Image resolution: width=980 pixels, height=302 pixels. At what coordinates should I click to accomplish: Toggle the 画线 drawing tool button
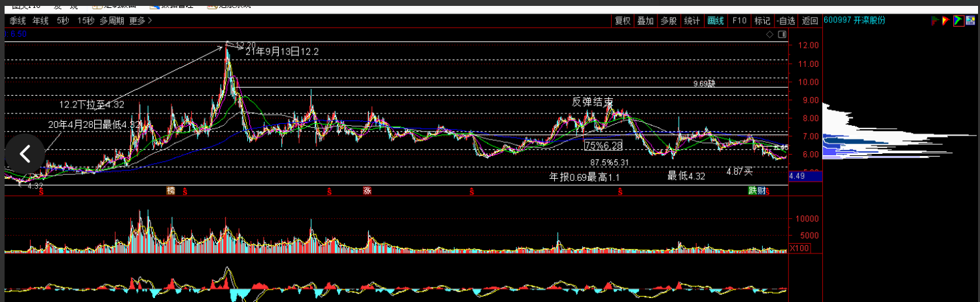tap(716, 20)
